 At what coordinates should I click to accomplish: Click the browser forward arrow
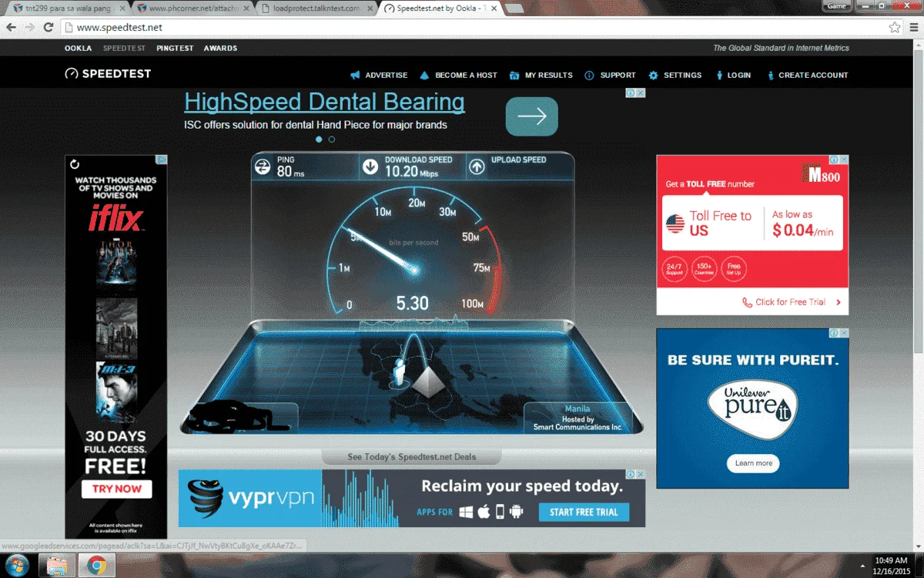pyautogui.click(x=30, y=27)
